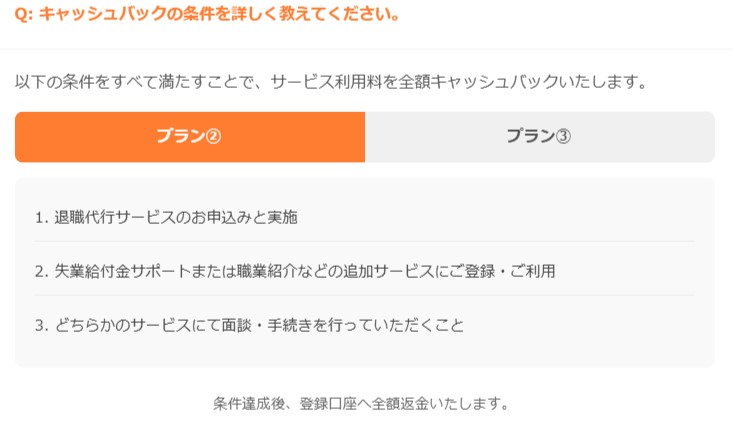The height and width of the screenshot is (429, 733).
Task: Click the 登録口座 text in the footer note
Action: click(328, 404)
